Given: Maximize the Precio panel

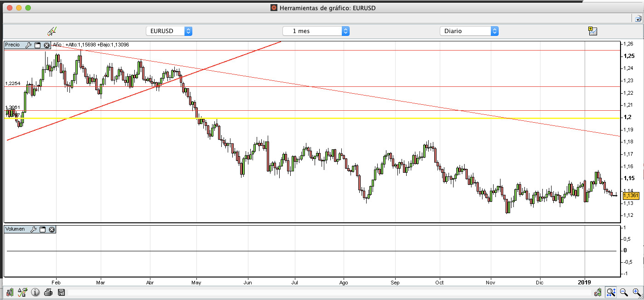Looking at the screenshot, I should (x=38, y=45).
